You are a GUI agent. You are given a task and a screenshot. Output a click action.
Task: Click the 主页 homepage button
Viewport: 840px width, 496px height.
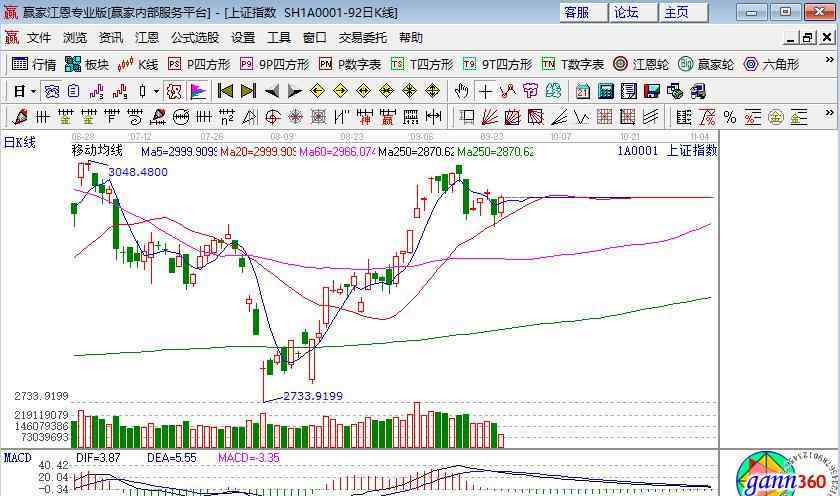point(683,12)
